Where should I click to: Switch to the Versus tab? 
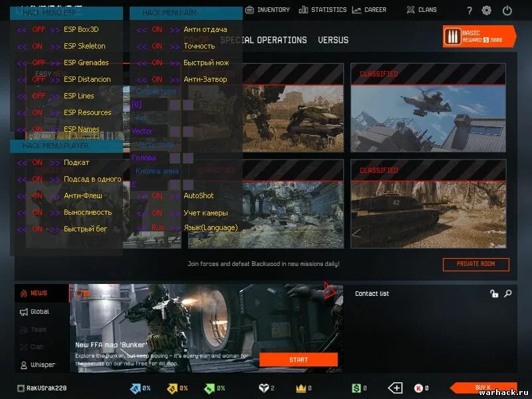pyautogui.click(x=332, y=40)
